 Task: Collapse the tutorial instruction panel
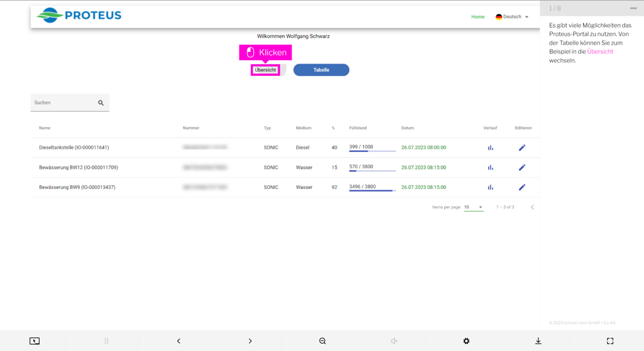[x=633, y=8]
